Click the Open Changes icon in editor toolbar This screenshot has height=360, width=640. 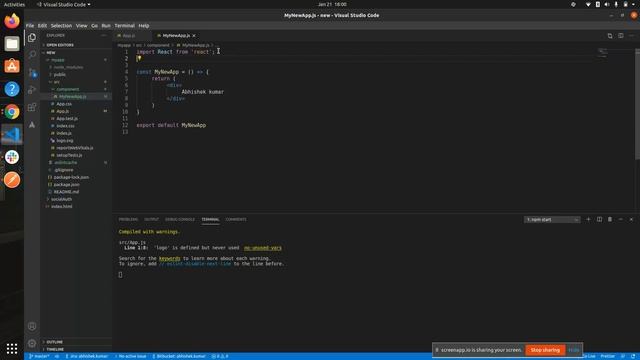point(610,36)
